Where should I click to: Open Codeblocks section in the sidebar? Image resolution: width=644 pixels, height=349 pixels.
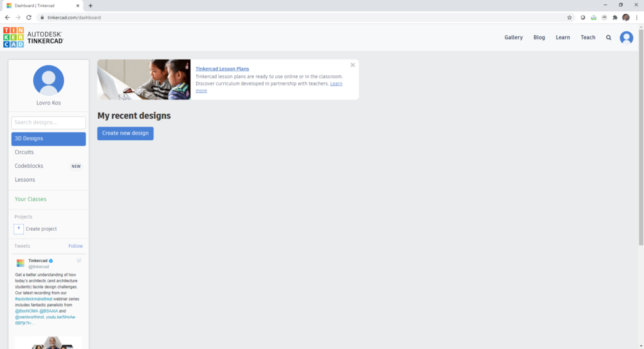tap(28, 166)
